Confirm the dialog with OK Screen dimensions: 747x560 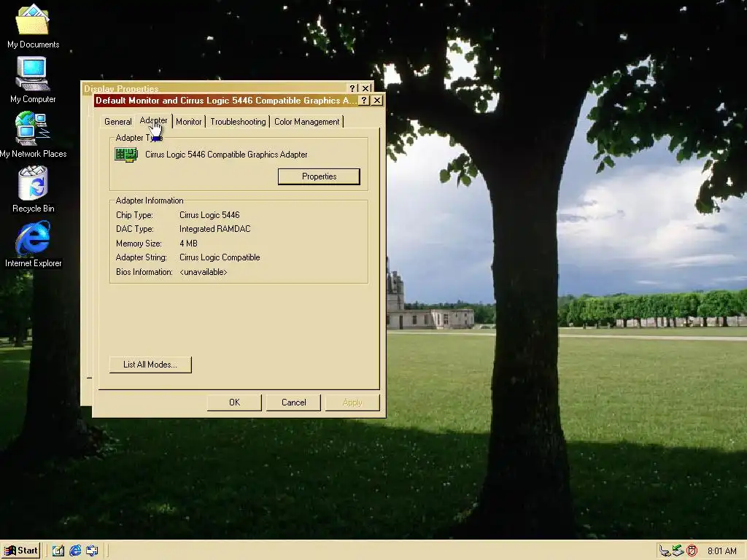click(234, 402)
